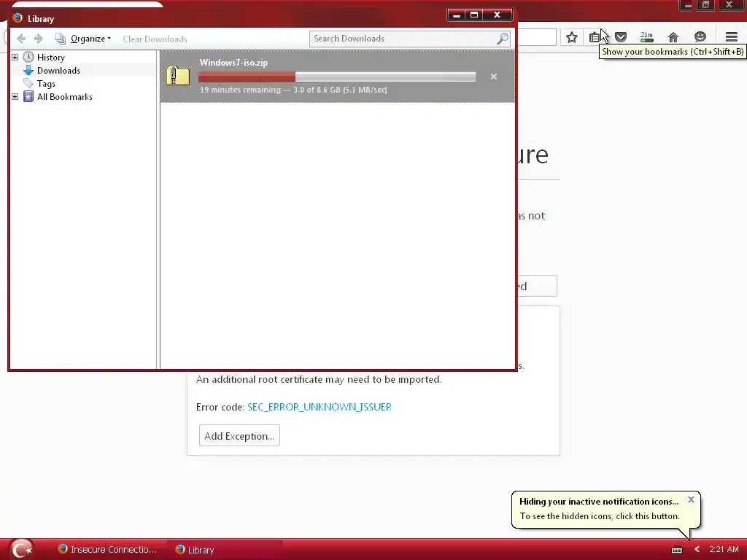The width and height of the screenshot is (747, 560).
Task: Open the Firefox hamburger menu
Action: (x=731, y=37)
